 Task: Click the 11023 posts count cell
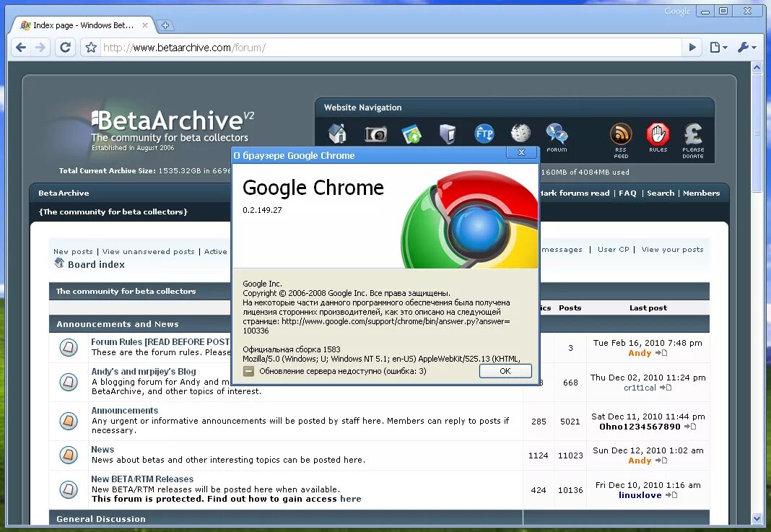pyautogui.click(x=570, y=455)
